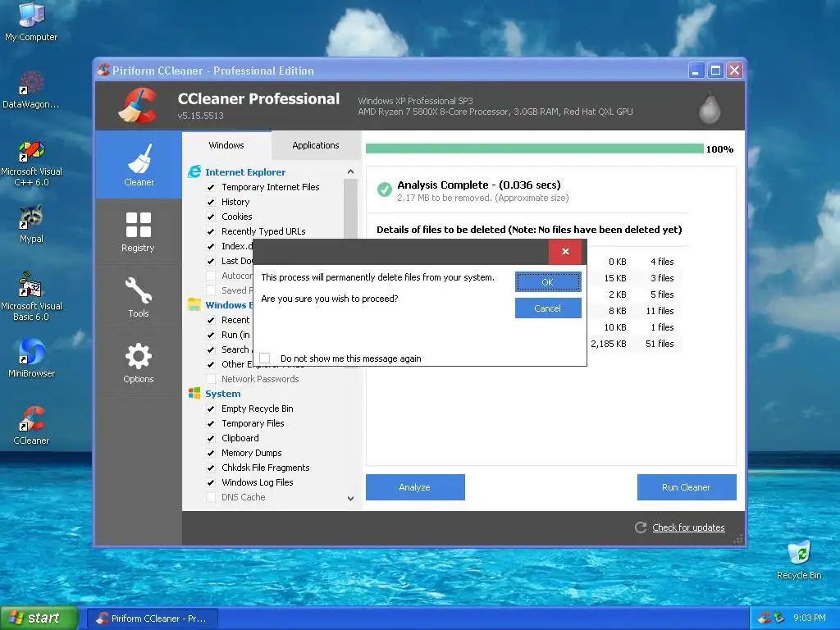The width and height of the screenshot is (840, 630).
Task: Uncheck the Clipboard checkbox
Action: pos(211,438)
